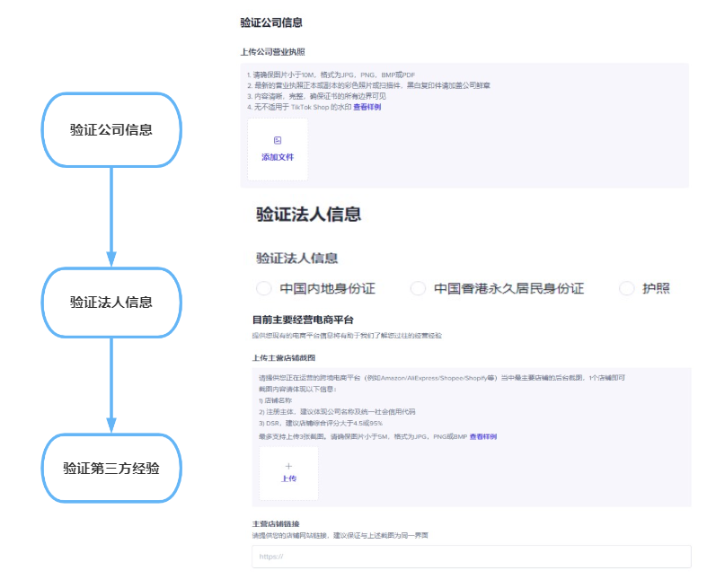Click the arrow from 验证公司信息 to 验证法人信息 node
Image resolution: width=716 pixels, height=588 pixels.
point(111,215)
